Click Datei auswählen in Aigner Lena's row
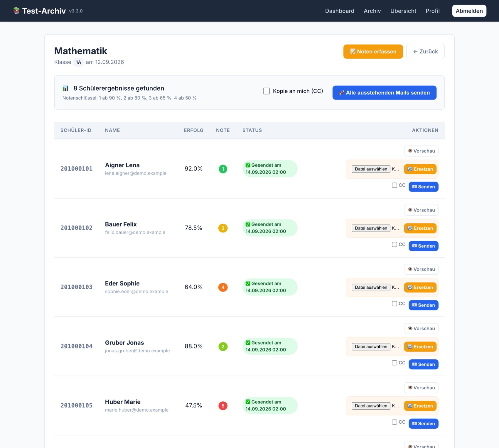This screenshot has width=499, height=448. click(x=371, y=169)
